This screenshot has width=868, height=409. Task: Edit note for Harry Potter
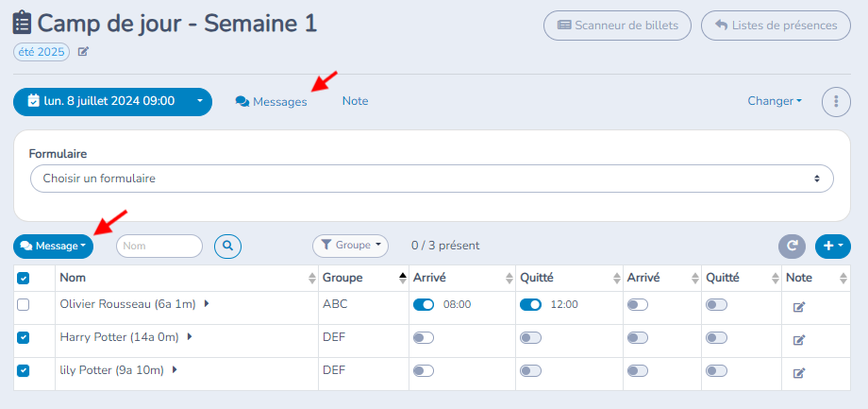[799, 340]
